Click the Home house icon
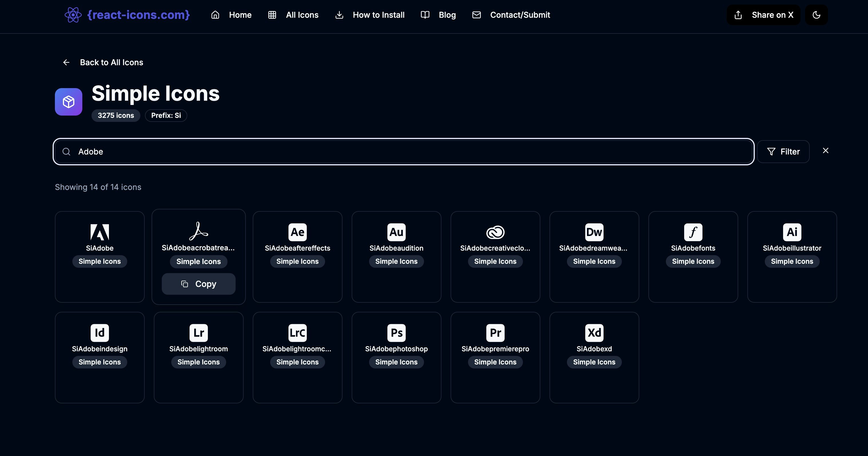Screen dimensions: 868x456 (215, 15)
